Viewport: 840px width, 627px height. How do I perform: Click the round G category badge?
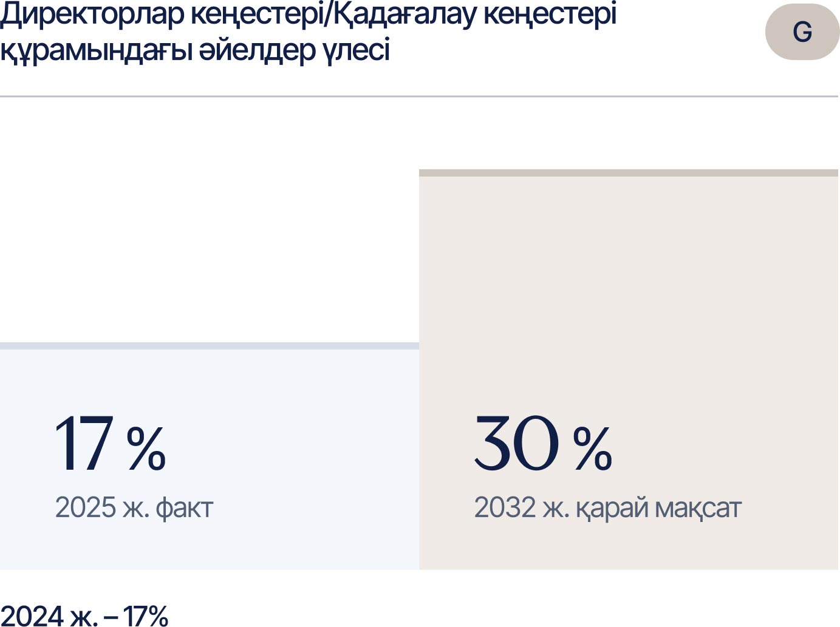[x=802, y=32]
